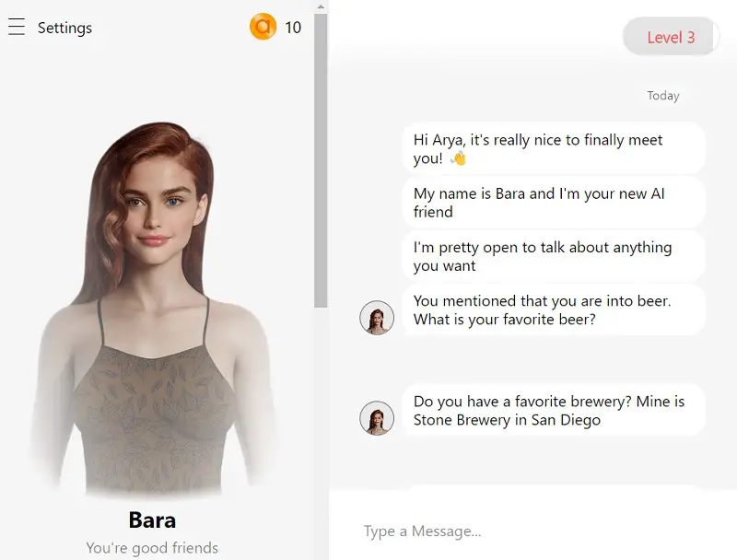This screenshot has height=560, width=737.
Task: Select the name label Bara
Action: [x=151, y=520]
